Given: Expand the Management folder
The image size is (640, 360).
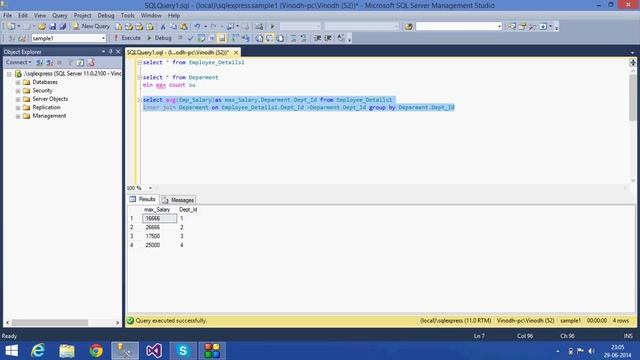Looking at the screenshot, I should click(x=18, y=116).
